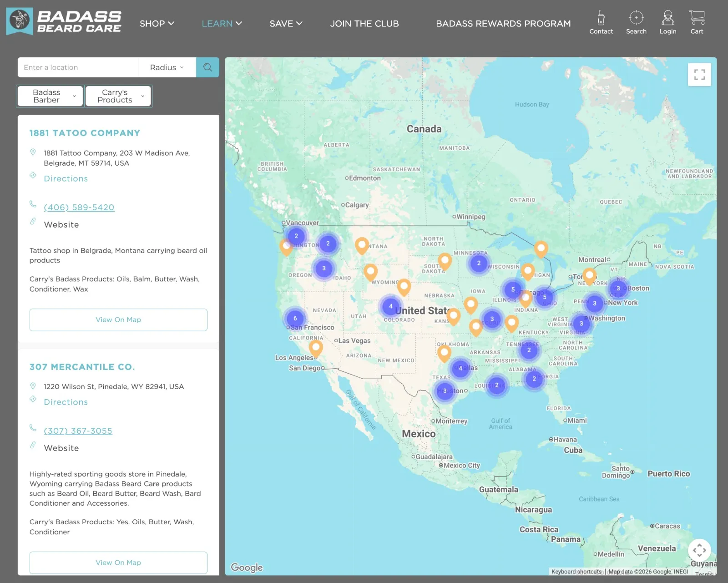Open JOIN THE CLUB page
The height and width of the screenshot is (583, 728).
(x=364, y=24)
